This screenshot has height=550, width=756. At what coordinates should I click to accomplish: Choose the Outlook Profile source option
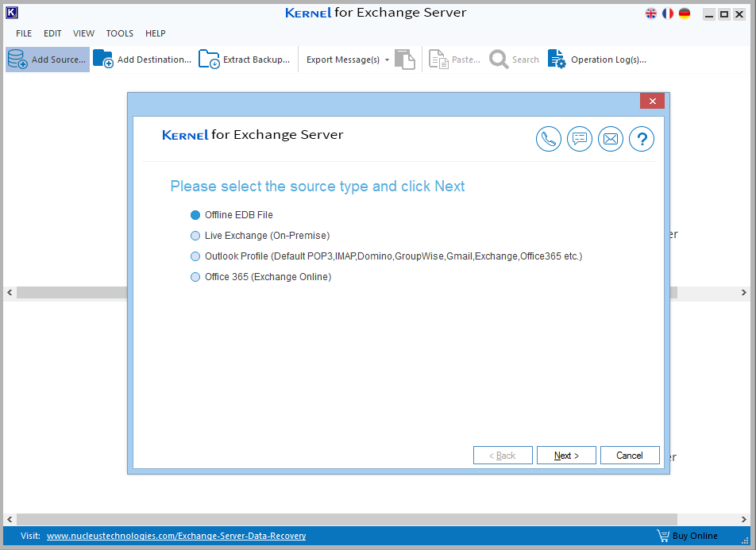(x=386, y=256)
